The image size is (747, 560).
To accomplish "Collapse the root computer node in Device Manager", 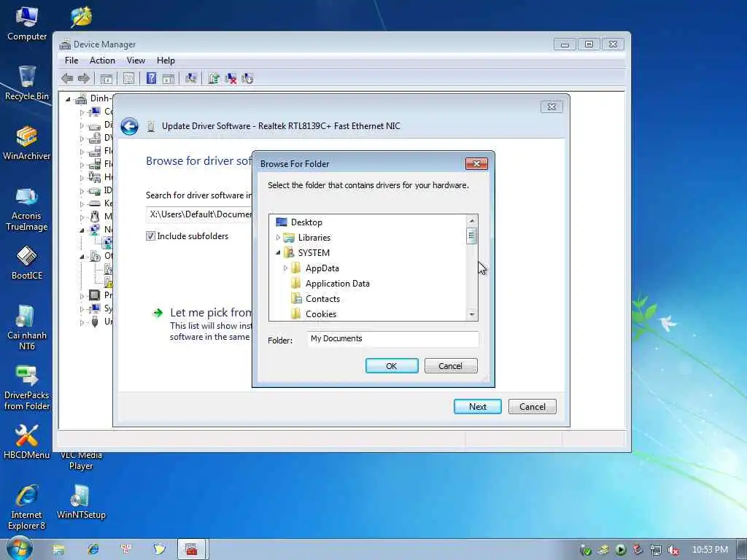I will pyautogui.click(x=68, y=99).
